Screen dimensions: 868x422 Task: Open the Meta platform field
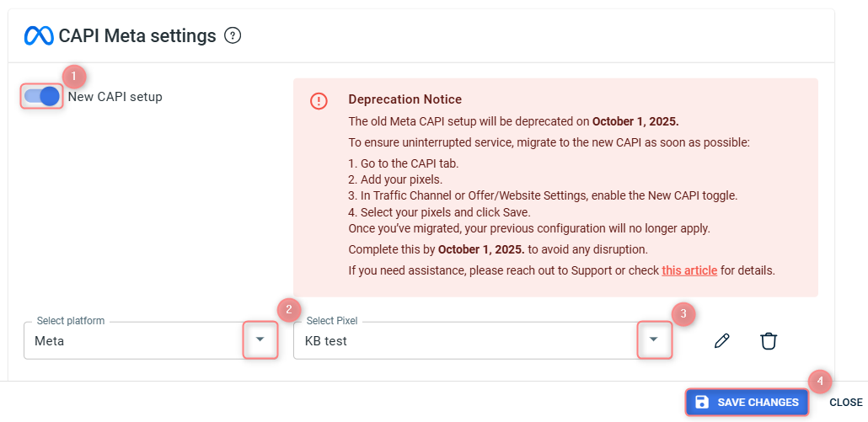coord(151,340)
